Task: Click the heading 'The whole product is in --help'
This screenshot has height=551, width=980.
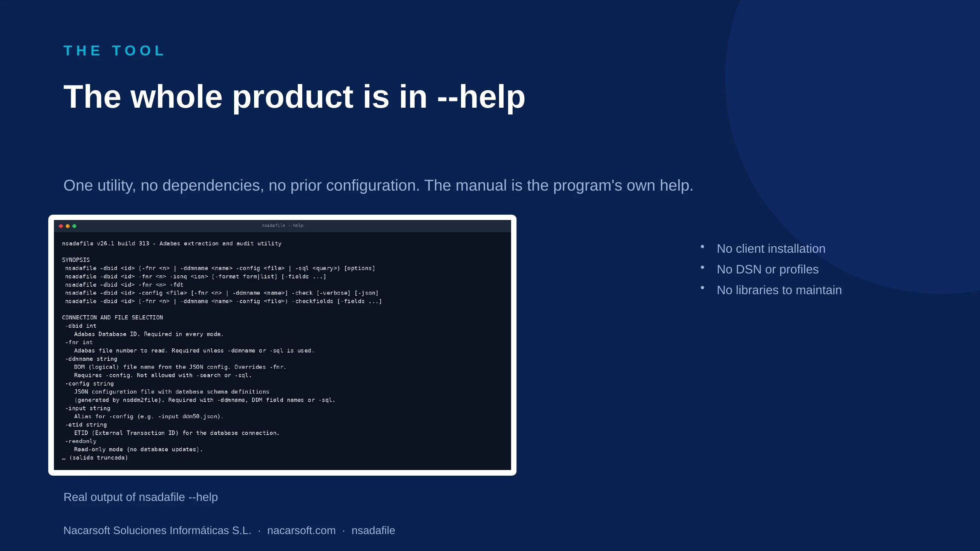Action: 294,96
